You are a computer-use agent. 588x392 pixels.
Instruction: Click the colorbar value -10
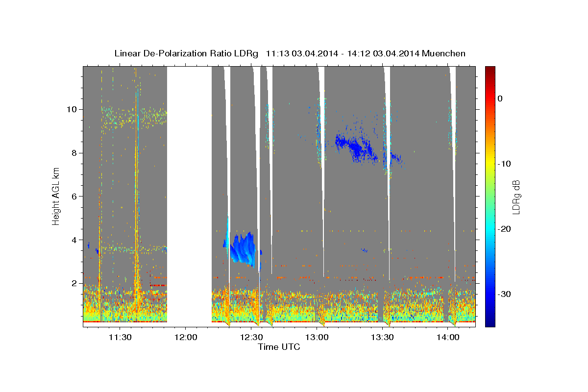(x=505, y=164)
